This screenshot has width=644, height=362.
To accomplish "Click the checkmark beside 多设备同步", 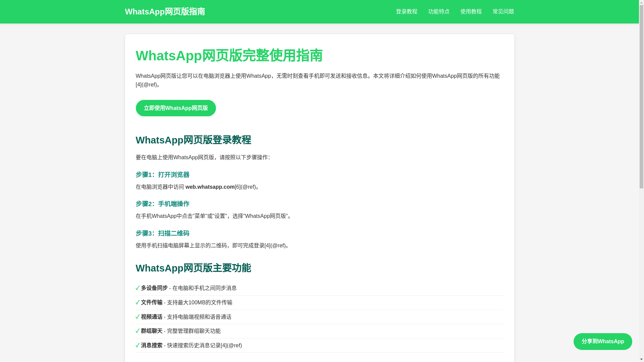I will (138, 288).
